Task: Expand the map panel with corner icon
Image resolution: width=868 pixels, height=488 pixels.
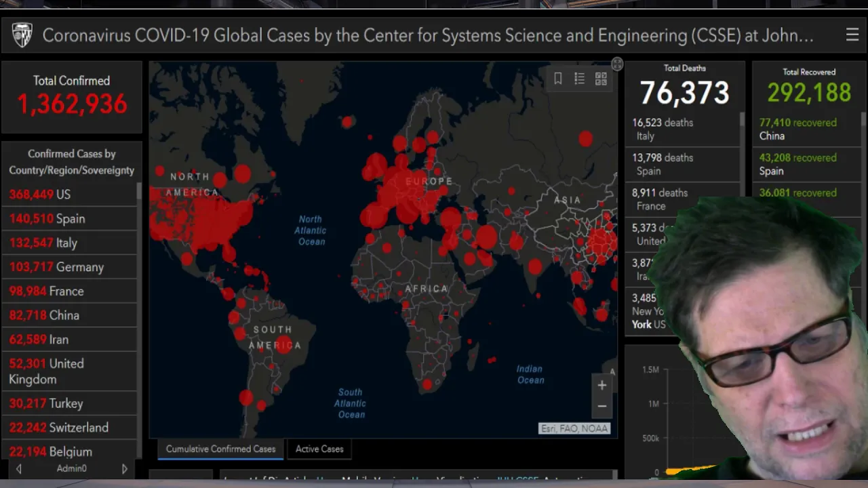Action: [x=616, y=64]
